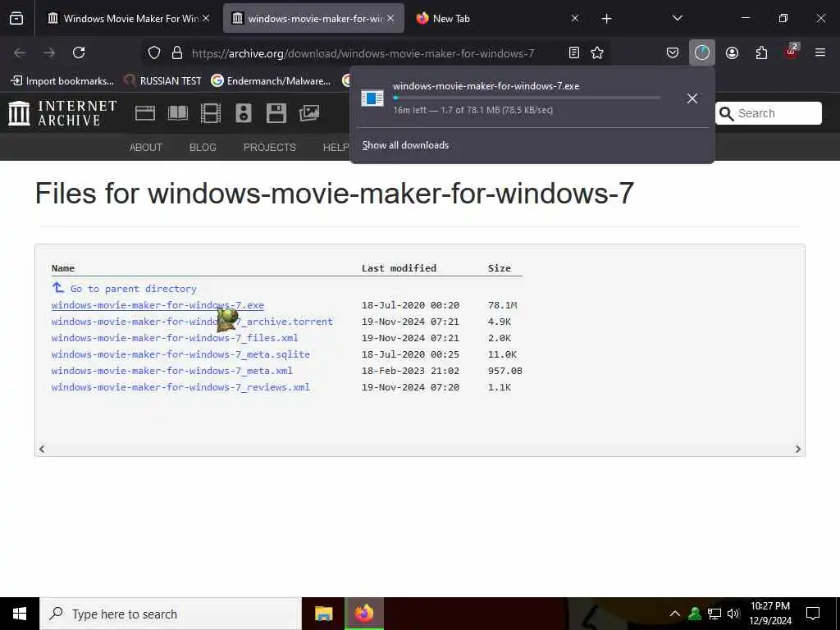Viewport: 840px width, 630px height.
Task: Open the BLOG navigation link
Action: pos(203,148)
